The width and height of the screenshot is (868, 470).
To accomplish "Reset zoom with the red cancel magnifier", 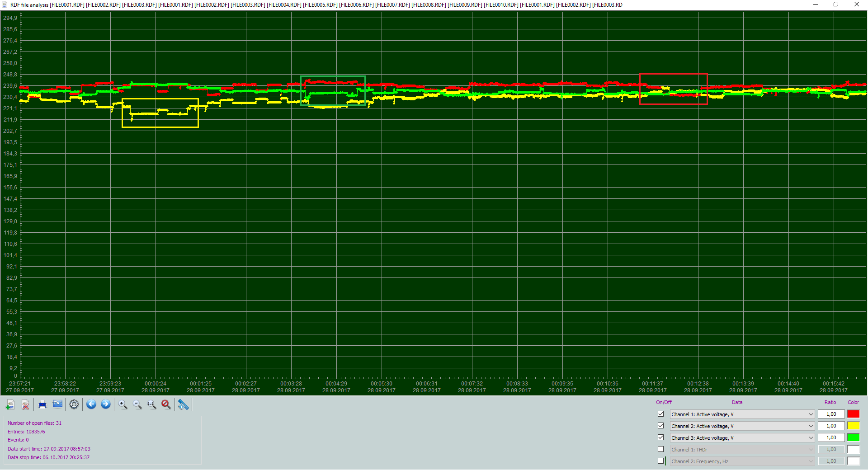I will [166, 404].
